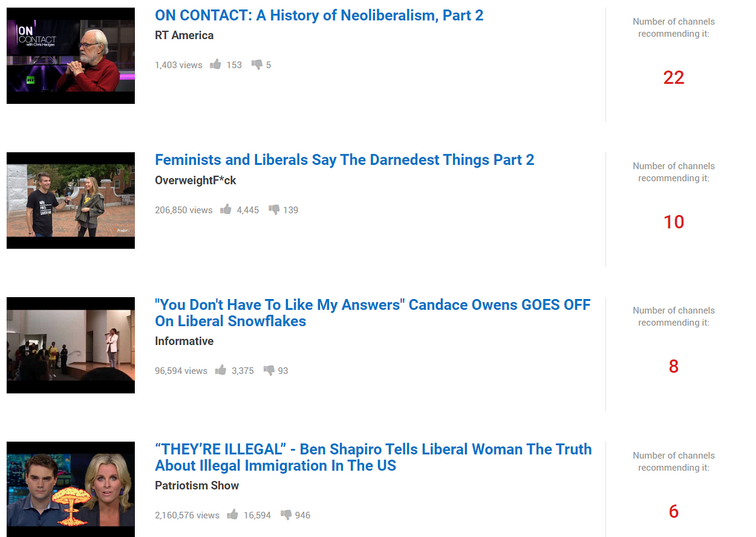This screenshot has width=756, height=537.
Task: Open the ON CONTACT video thumbnail
Action: pos(71,55)
